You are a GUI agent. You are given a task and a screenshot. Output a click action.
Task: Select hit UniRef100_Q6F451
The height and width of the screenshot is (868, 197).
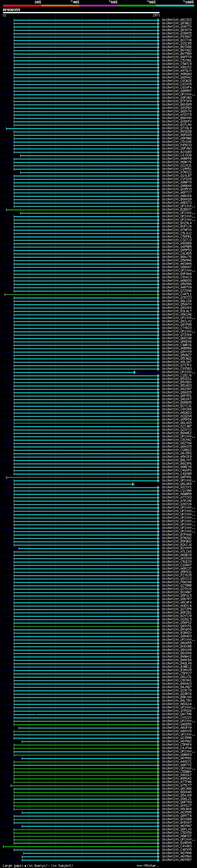pyautogui.click(x=177, y=396)
